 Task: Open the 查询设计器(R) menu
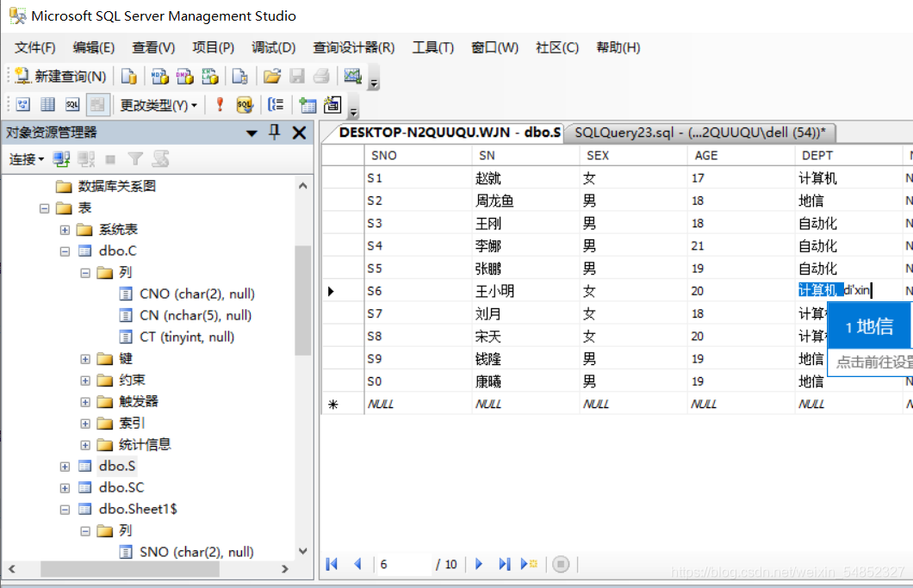coord(354,47)
